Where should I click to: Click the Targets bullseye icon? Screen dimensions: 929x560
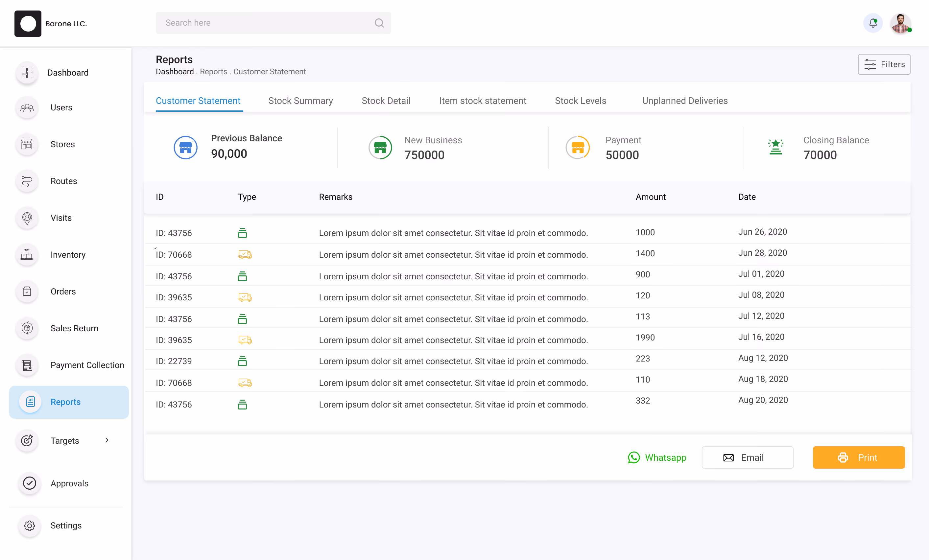tap(27, 440)
